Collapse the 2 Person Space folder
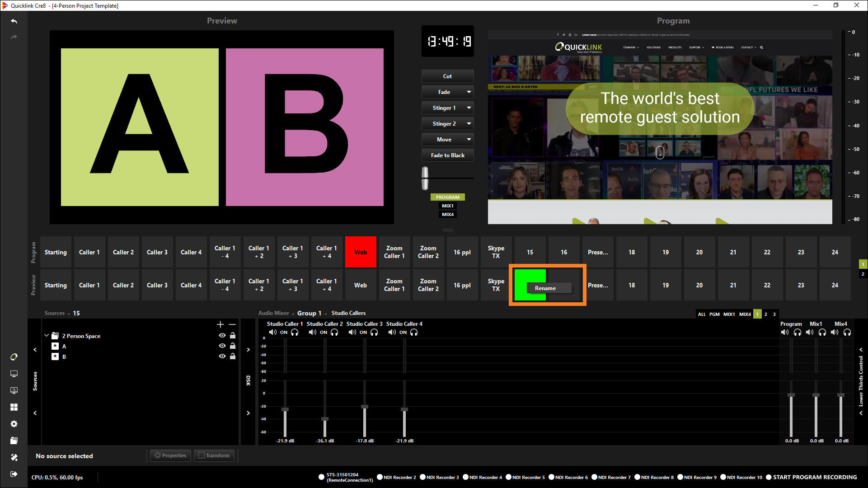Image resolution: width=868 pixels, height=488 pixels. coord(47,336)
